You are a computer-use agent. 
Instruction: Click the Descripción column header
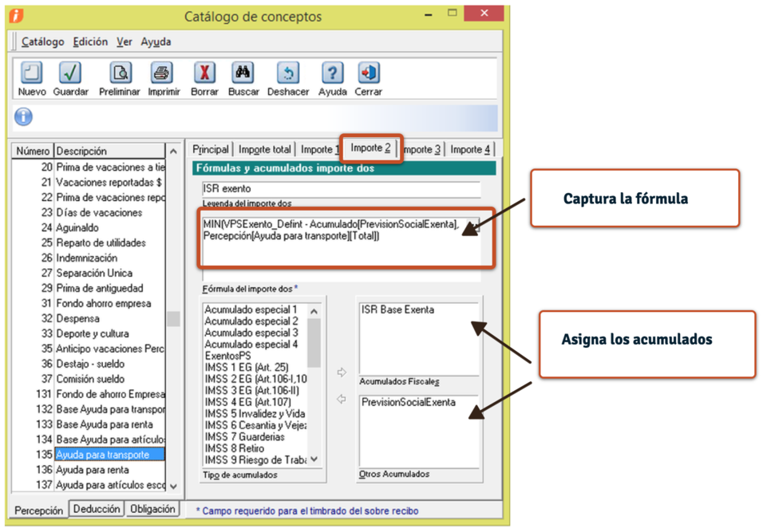coord(109,151)
